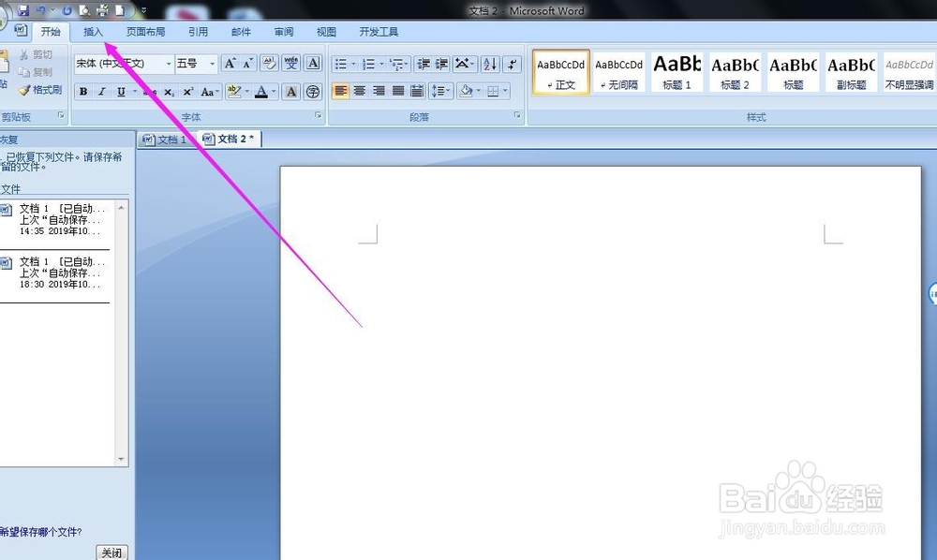Click the borders icon in paragraph group

[493, 91]
